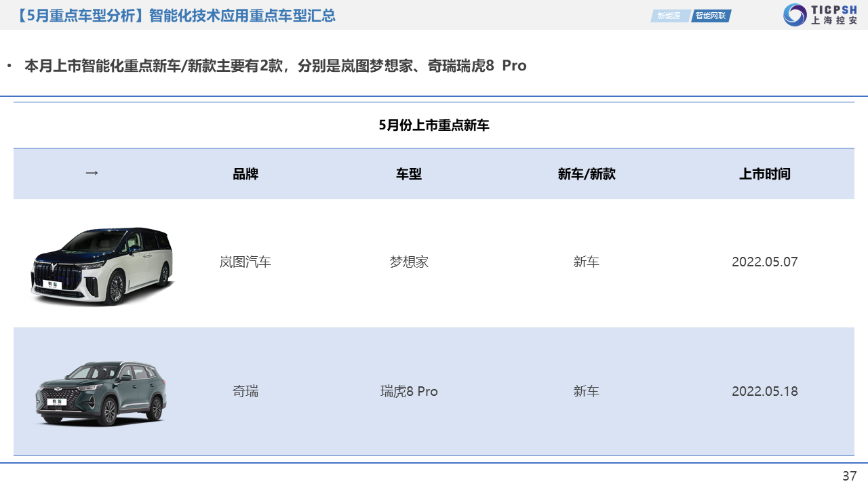Click the 上市时间 column header
The height and width of the screenshot is (488, 868).
pos(765,174)
